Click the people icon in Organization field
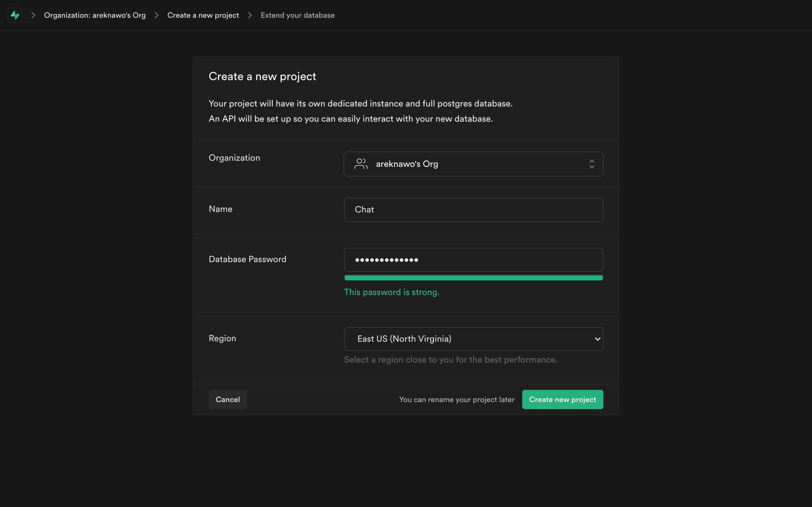The image size is (812, 507). pyautogui.click(x=361, y=164)
